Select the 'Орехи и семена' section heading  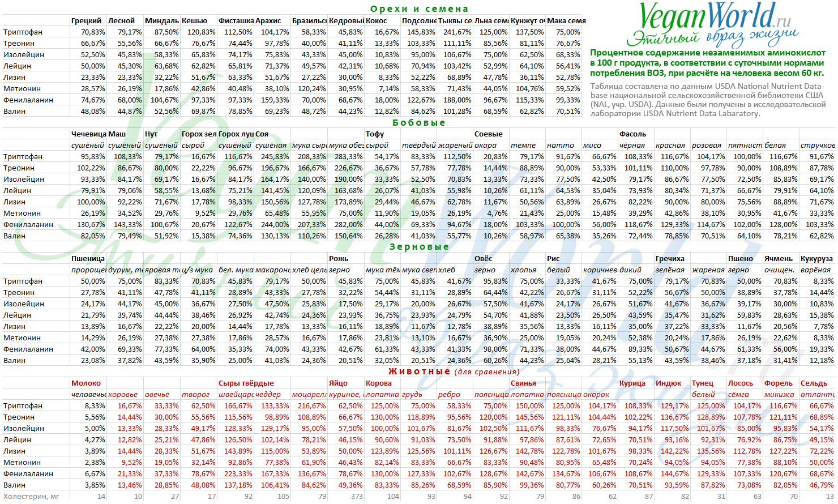[x=419, y=9]
